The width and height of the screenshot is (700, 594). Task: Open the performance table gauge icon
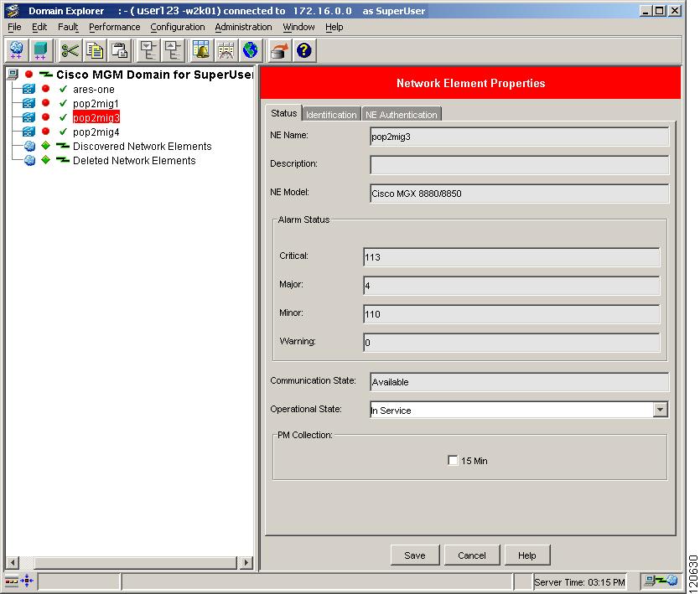click(226, 50)
